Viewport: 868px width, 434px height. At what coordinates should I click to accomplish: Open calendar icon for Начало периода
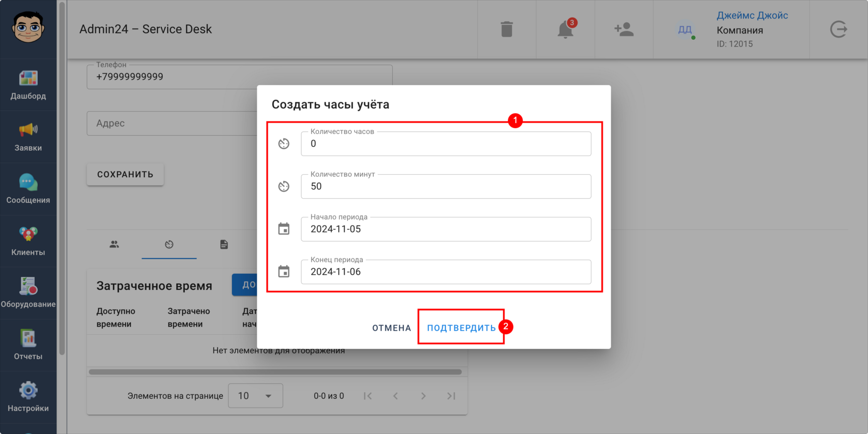click(x=284, y=229)
